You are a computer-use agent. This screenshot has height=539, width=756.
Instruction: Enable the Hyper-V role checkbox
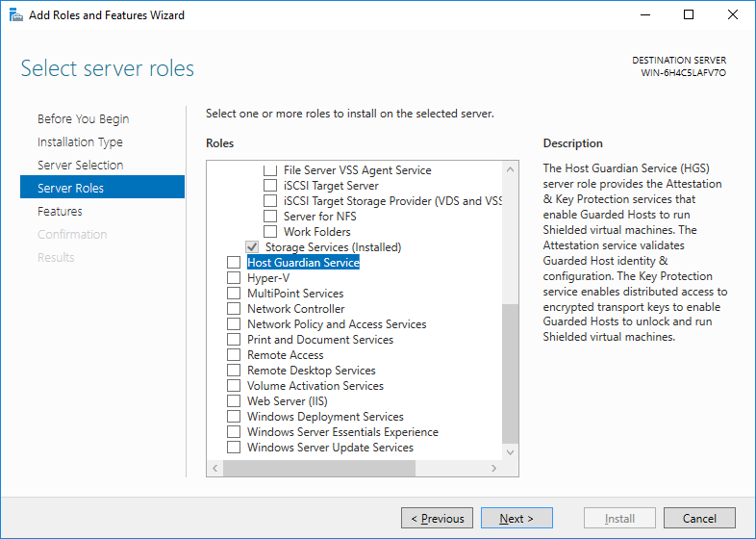234,278
